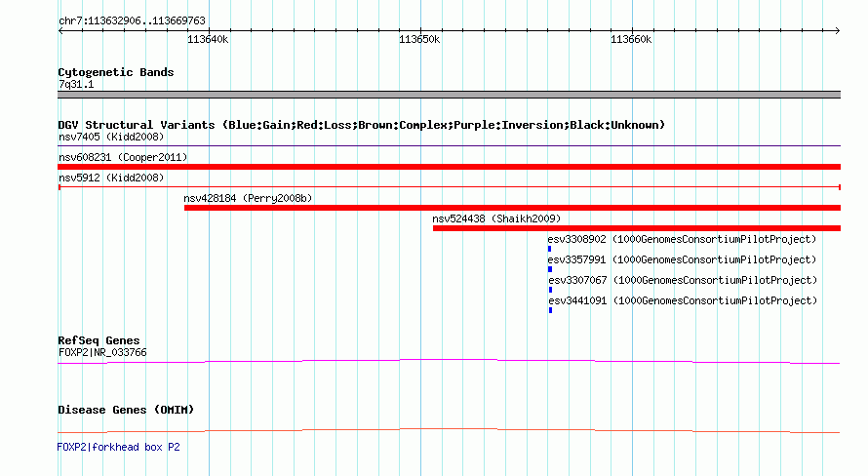Click the Cytogenetic Bands track title
The height and width of the screenshot is (476, 868).
pos(116,72)
